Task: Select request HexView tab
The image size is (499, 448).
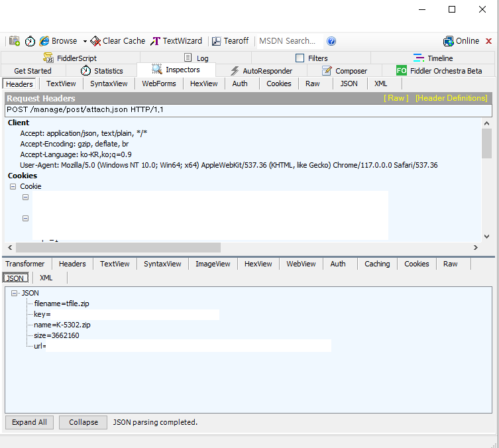Action: pyautogui.click(x=204, y=84)
